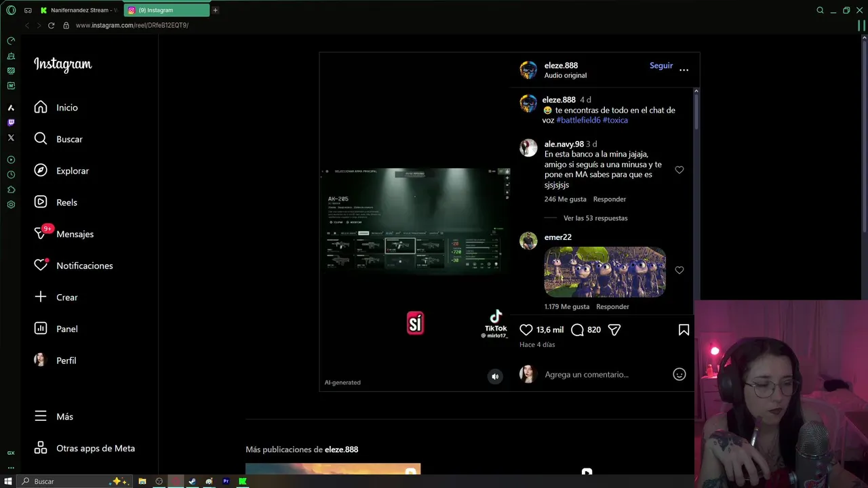Switch to Nanifernandez Stream tab
Screen dimensions: 868x488
[79, 10]
